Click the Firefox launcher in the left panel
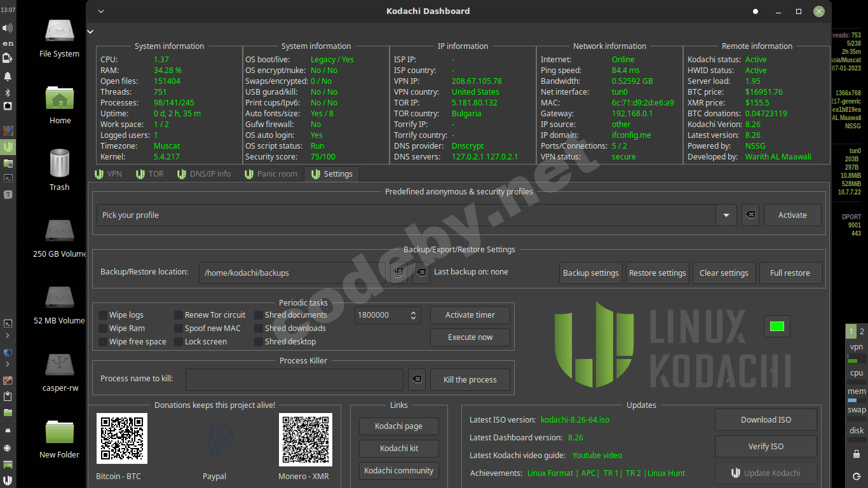 pyautogui.click(x=8, y=351)
